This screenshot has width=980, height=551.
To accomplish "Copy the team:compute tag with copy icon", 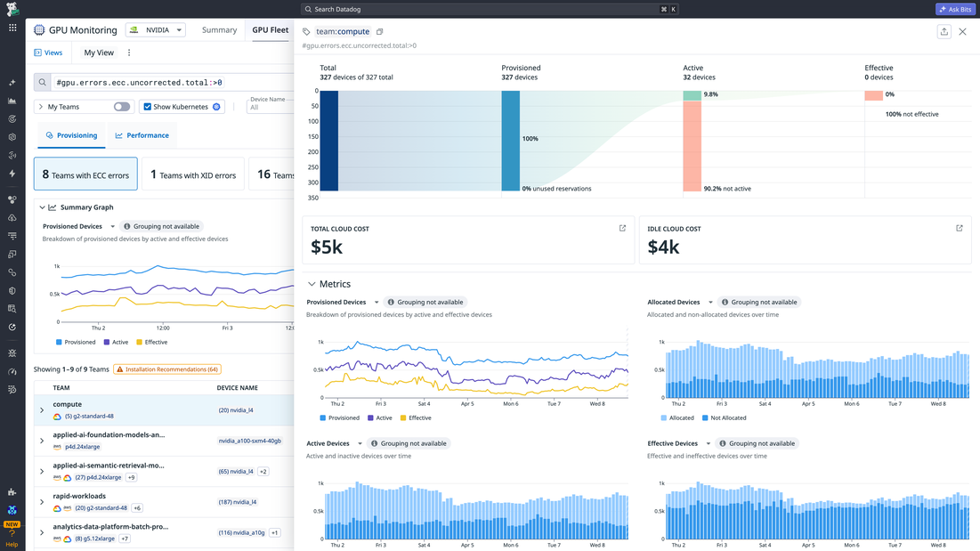I will (379, 32).
